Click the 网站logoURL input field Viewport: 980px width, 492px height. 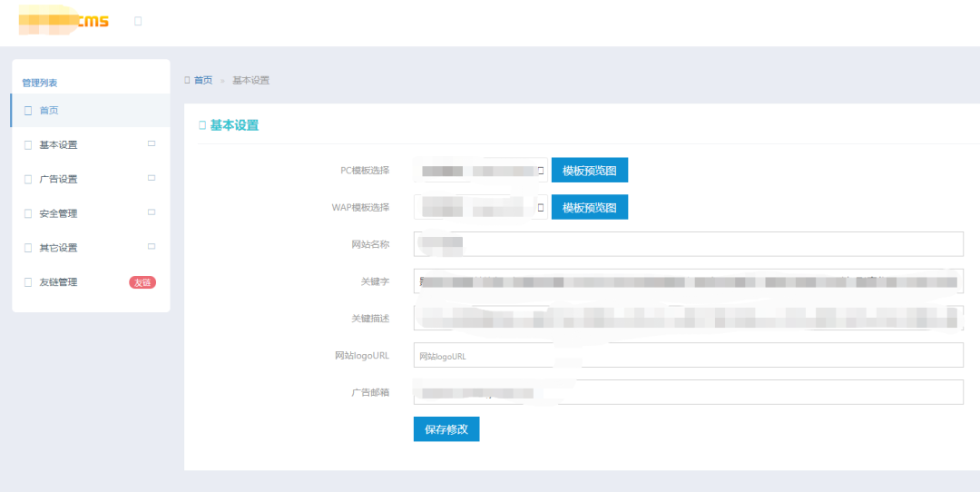point(688,356)
